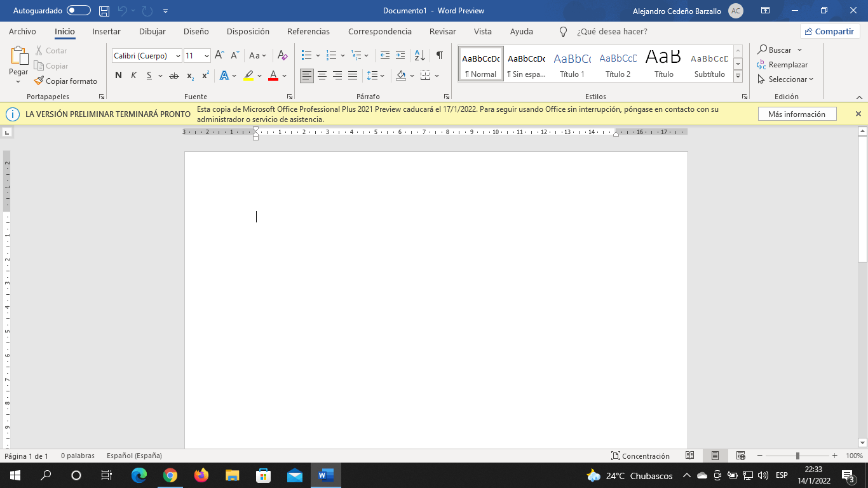Click Buscar magnifier in Edición group

775,50
